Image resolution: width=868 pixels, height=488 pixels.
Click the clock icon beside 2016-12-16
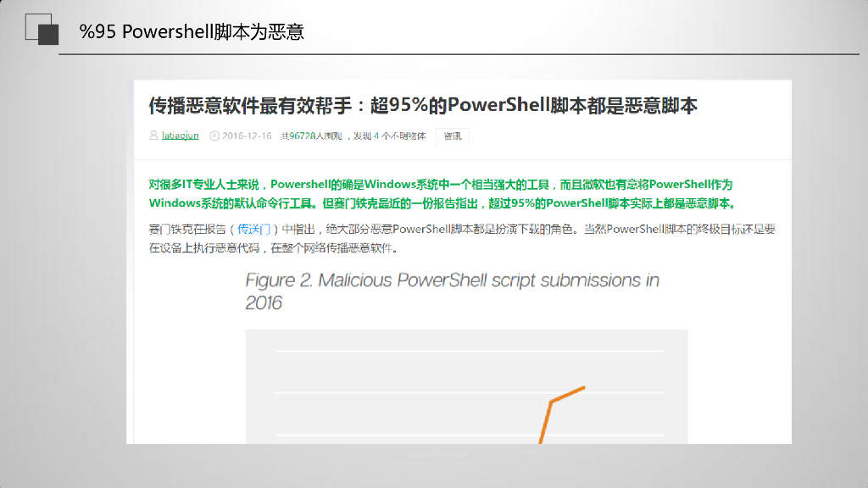(214, 136)
